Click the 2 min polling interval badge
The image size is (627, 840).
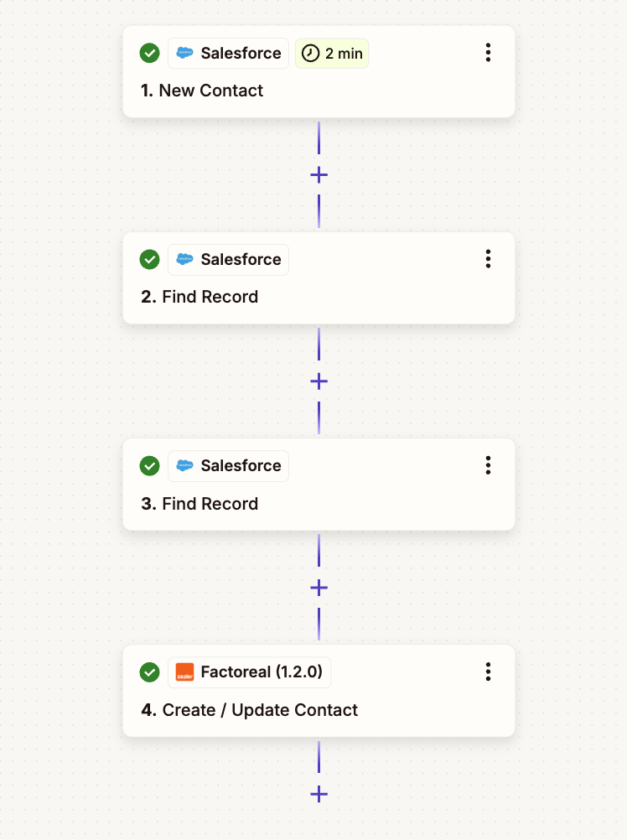tap(333, 54)
